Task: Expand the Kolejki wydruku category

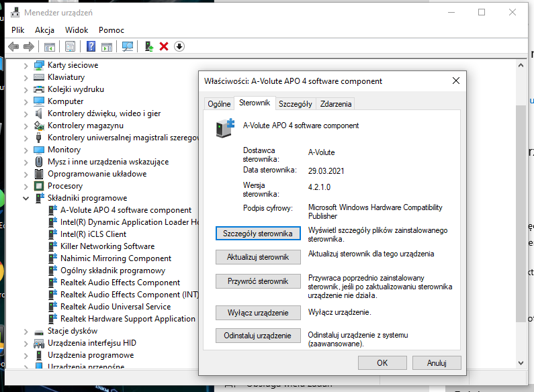Action: coord(26,90)
